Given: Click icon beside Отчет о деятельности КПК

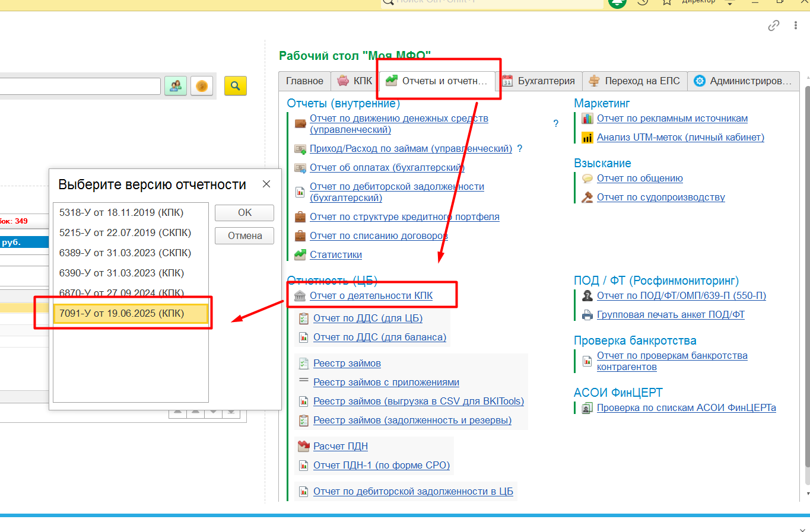Looking at the screenshot, I should point(300,296).
